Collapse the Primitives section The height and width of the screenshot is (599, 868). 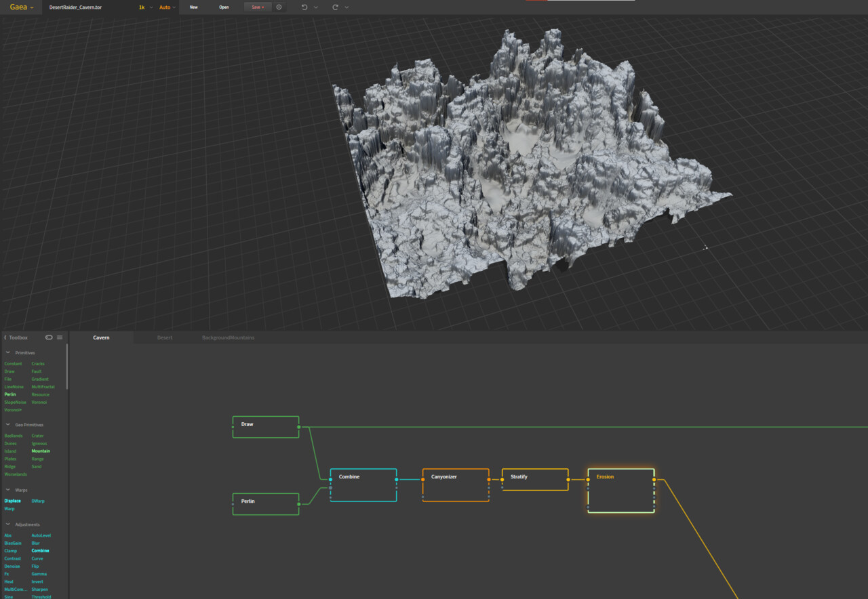tap(7, 352)
